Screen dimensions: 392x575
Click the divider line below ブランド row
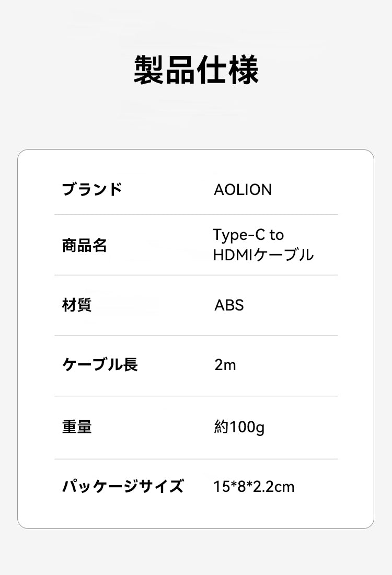[196, 214]
